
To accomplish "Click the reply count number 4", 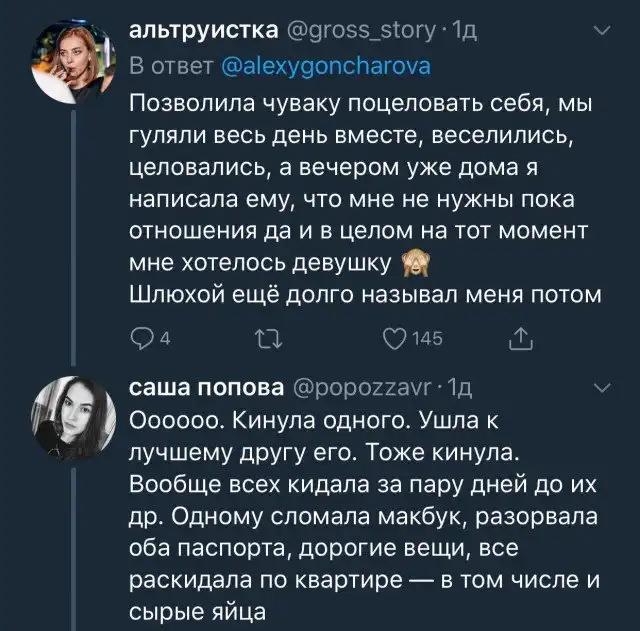I will click(x=162, y=340).
